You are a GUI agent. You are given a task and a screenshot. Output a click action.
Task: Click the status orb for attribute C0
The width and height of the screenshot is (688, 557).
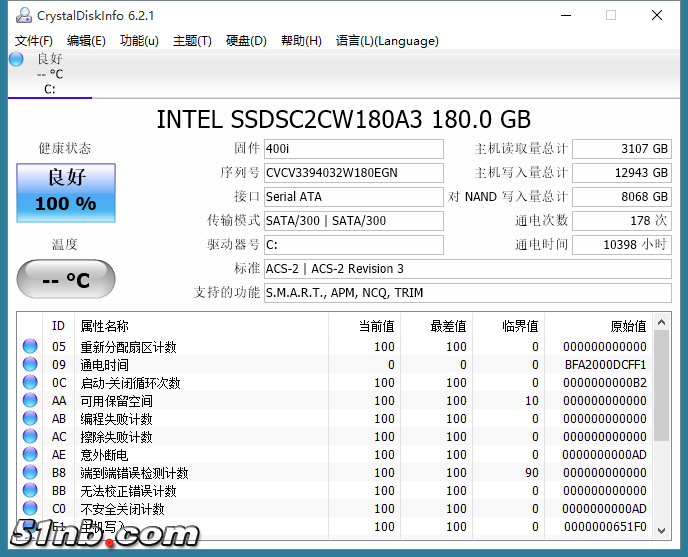click(x=30, y=508)
